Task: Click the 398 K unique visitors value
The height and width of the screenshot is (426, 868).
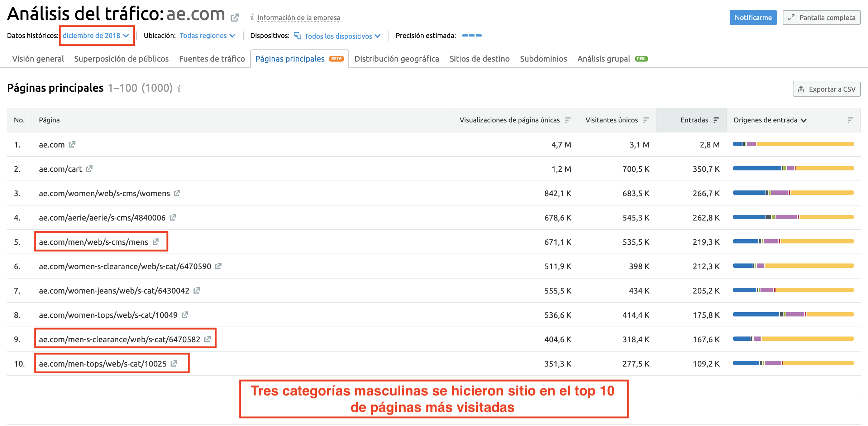Action: tap(639, 266)
